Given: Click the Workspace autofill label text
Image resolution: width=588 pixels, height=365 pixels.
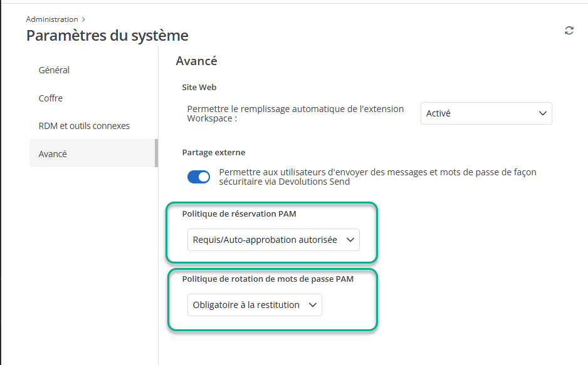Looking at the screenshot, I should click(x=295, y=113).
